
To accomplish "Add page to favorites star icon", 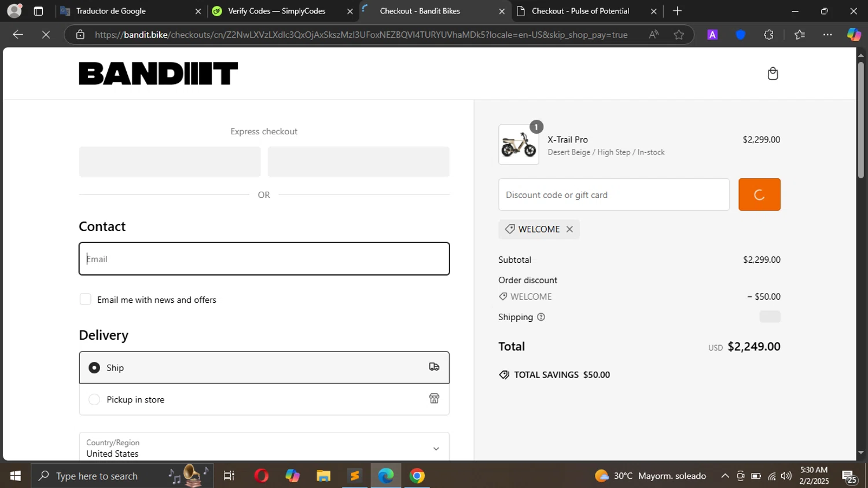I will click(679, 35).
